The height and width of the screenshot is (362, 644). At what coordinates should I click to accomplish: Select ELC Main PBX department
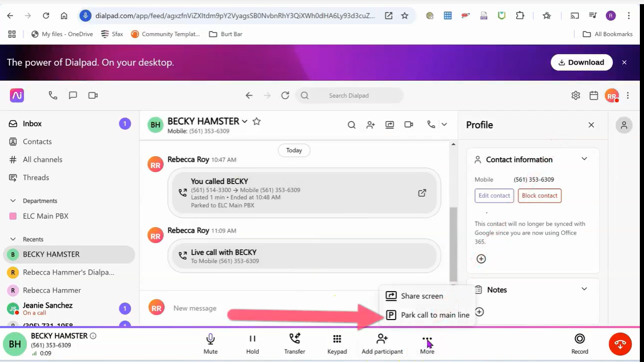pyautogui.click(x=69, y=216)
